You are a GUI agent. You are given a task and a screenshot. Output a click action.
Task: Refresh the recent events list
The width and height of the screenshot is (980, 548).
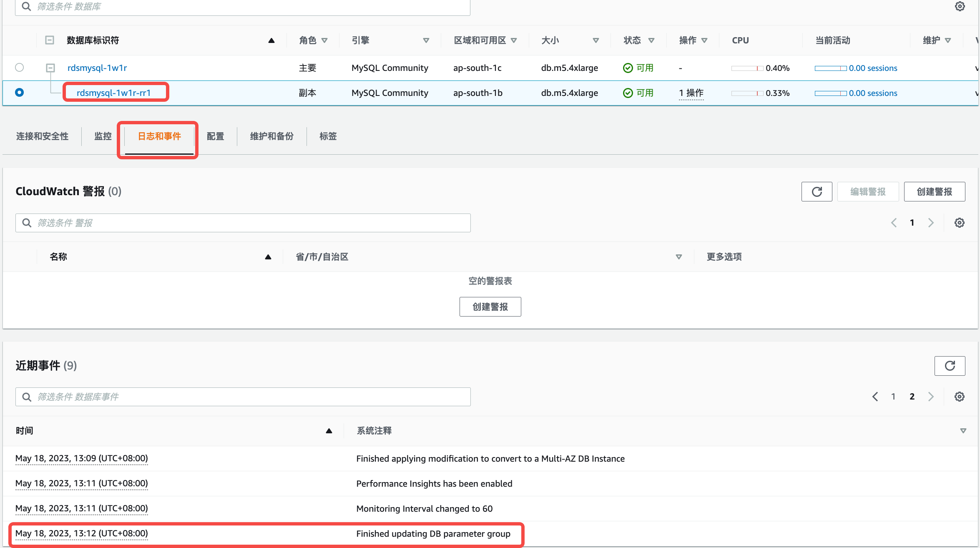pyautogui.click(x=950, y=366)
